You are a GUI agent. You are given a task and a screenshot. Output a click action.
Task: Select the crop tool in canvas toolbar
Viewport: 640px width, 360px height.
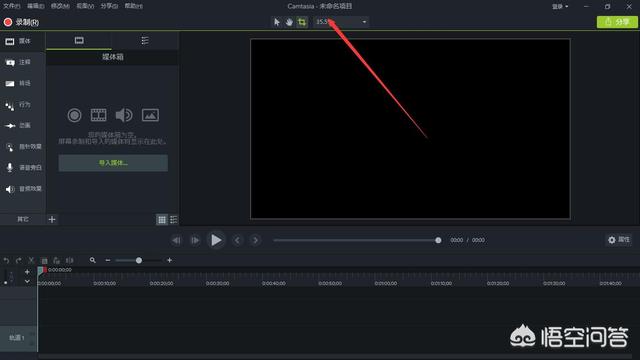302,22
